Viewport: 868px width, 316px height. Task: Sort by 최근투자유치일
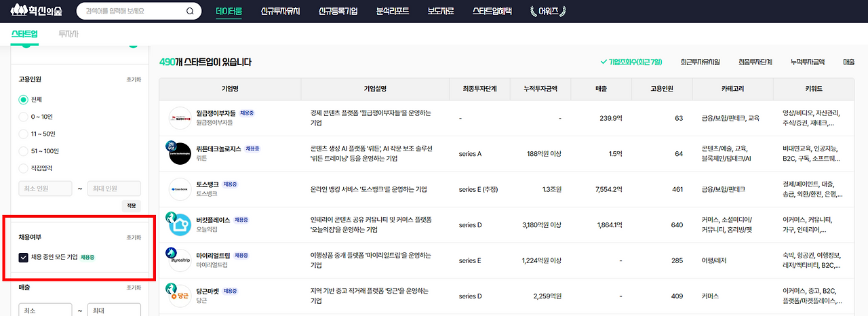click(x=700, y=62)
